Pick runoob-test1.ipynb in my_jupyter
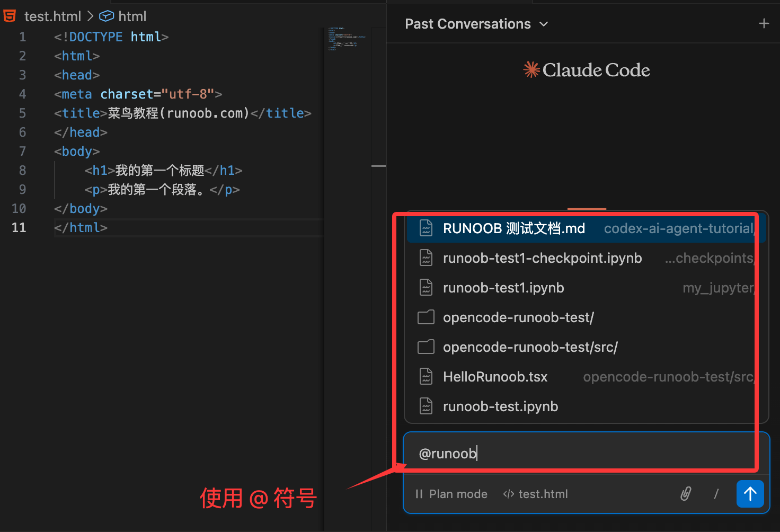780x532 pixels. coord(503,288)
